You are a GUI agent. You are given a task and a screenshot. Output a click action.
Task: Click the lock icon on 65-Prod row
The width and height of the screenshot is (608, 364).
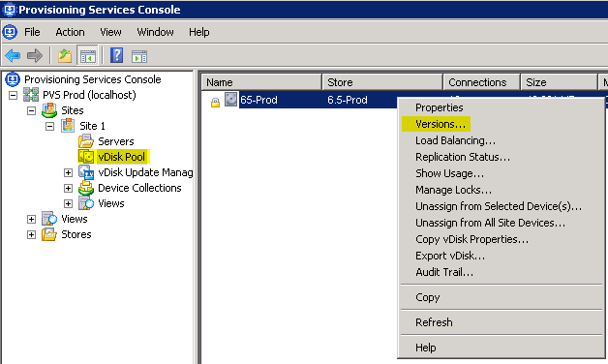(215, 103)
